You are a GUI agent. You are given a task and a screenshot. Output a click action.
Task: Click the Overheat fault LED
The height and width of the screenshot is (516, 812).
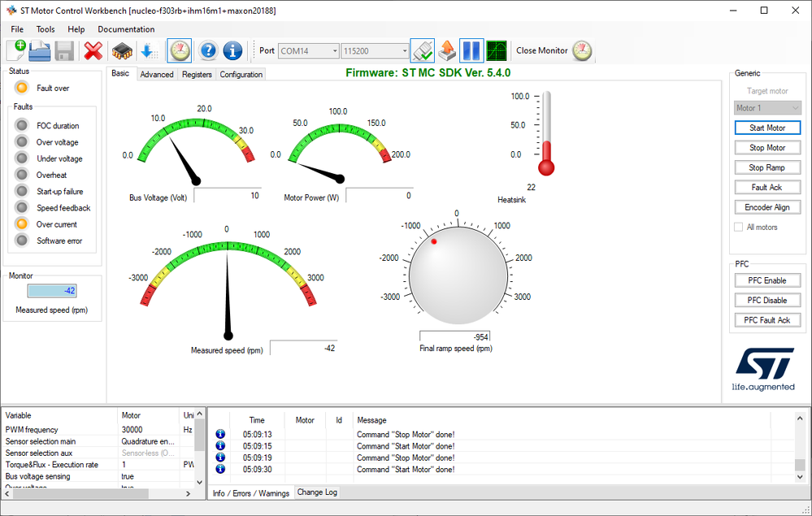(22, 175)
